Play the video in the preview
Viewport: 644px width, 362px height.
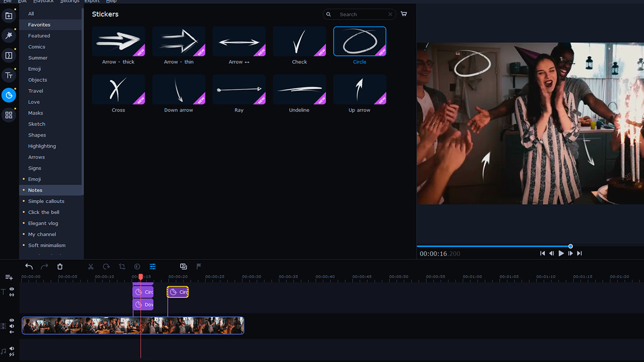pyautogui.click(x=560, y=253)
